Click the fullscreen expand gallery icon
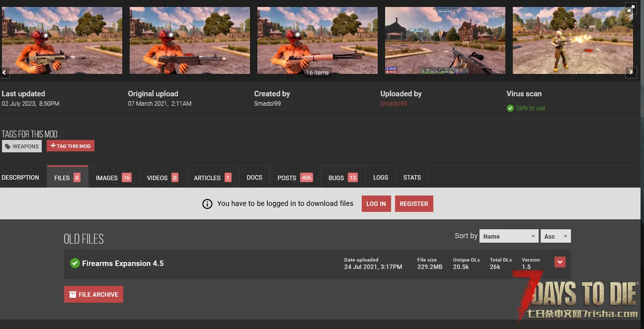The height and width of the screenshot is (329, 644). pos(631,9)
